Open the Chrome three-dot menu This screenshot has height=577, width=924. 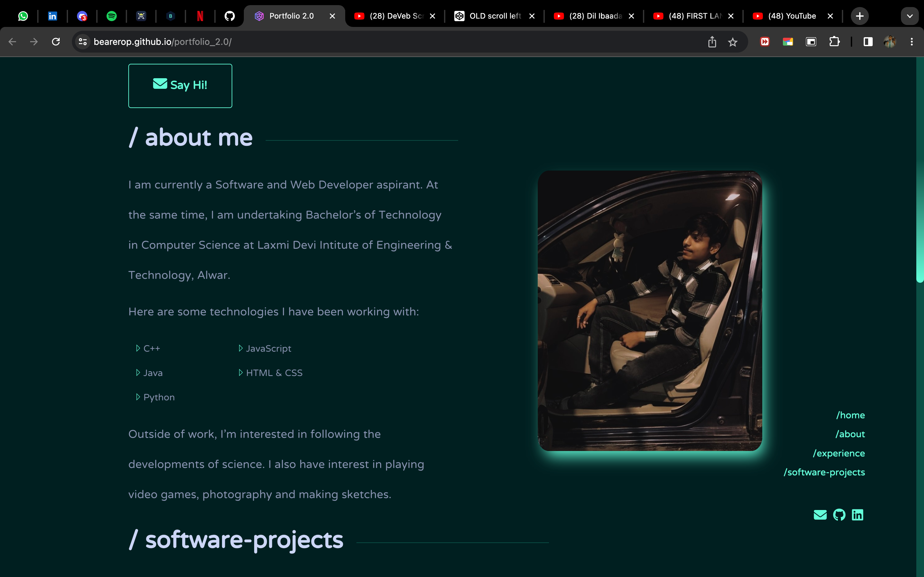coord(911,42)
